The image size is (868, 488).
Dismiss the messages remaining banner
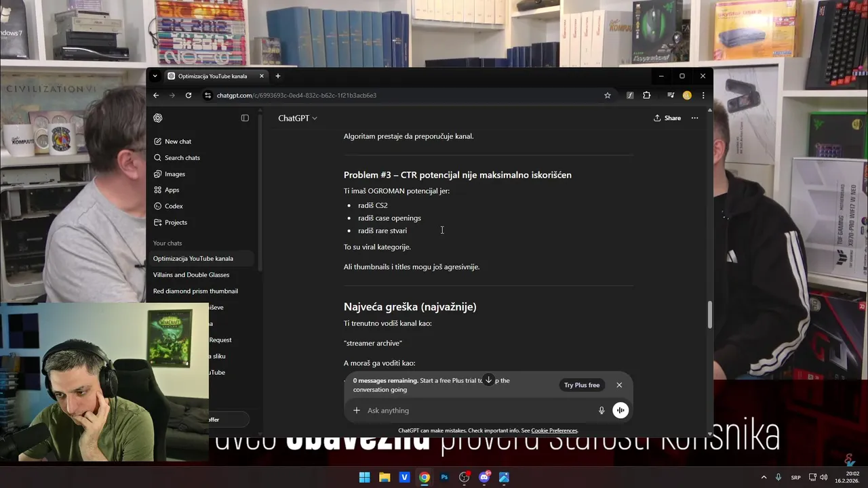tap(619, 385)
